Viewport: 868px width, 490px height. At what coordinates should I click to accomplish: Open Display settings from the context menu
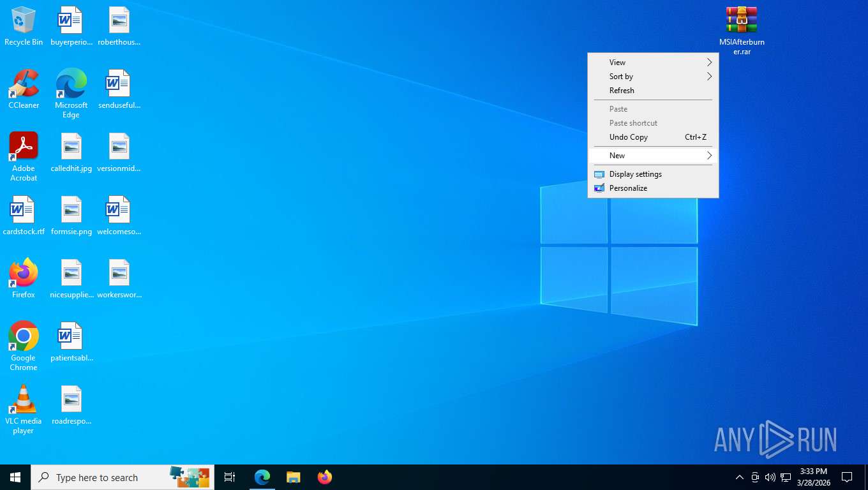click(653, 174)
